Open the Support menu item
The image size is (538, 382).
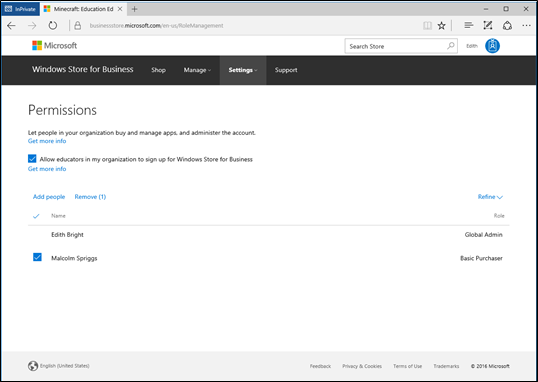coord(286,70)
